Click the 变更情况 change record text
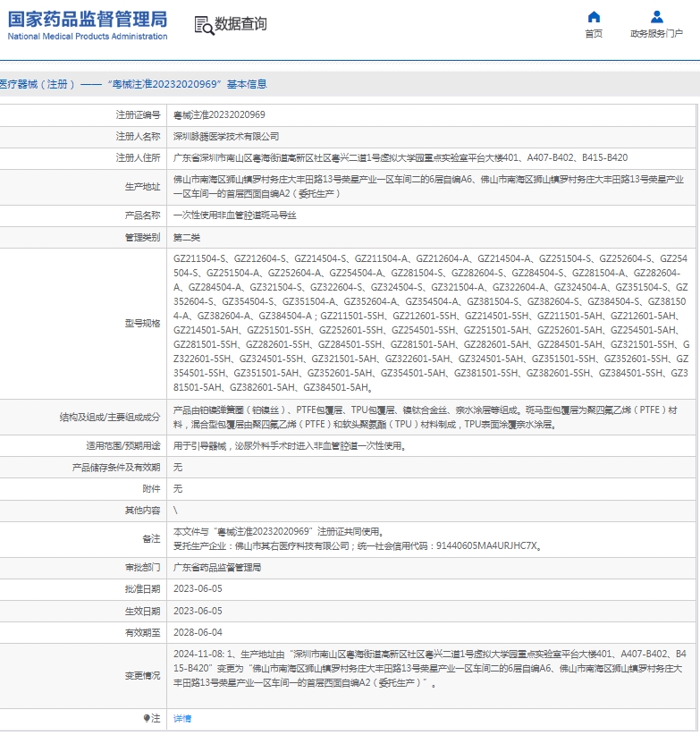This screenshot has width=700, height=735. (430, 669)
